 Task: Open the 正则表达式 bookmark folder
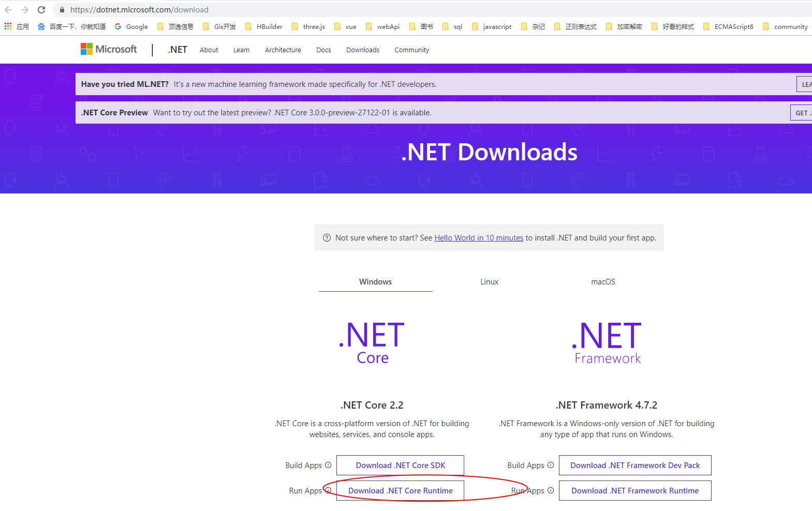pos(575,26)
